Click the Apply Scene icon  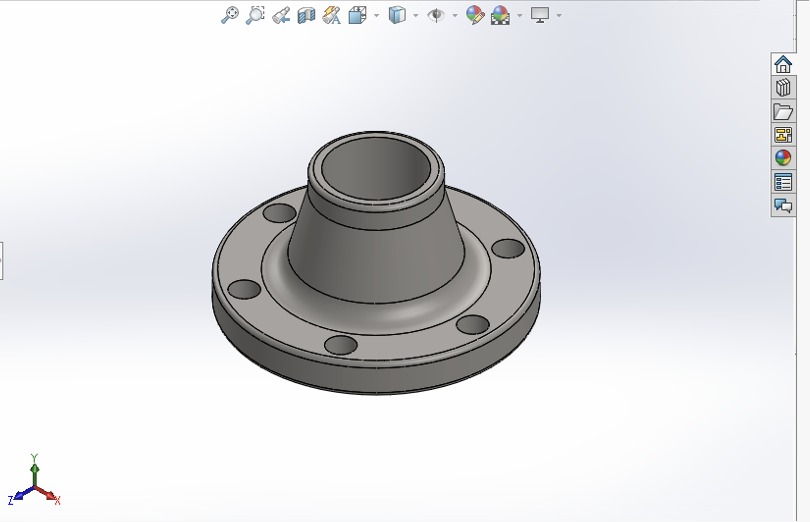pyautogui.click(x=501, y=15)
